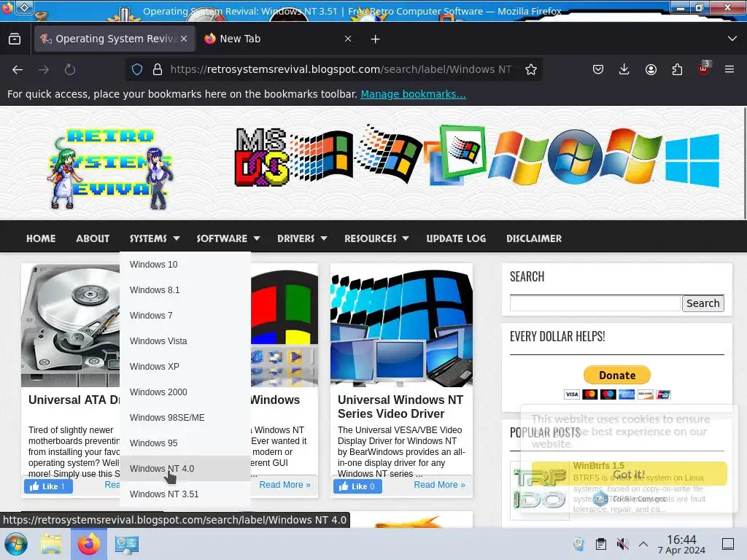
Task: Reload the page with the refresh icon
Action: 70,69
